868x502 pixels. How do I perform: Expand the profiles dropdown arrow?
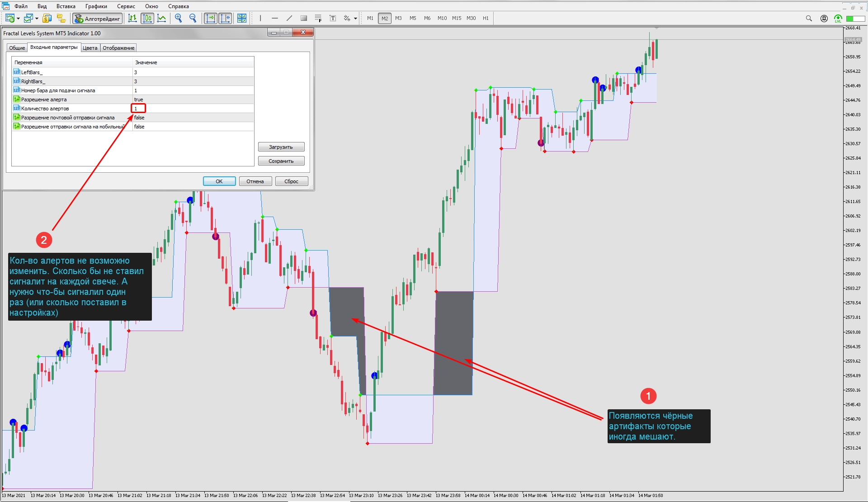tap(37, 19)
